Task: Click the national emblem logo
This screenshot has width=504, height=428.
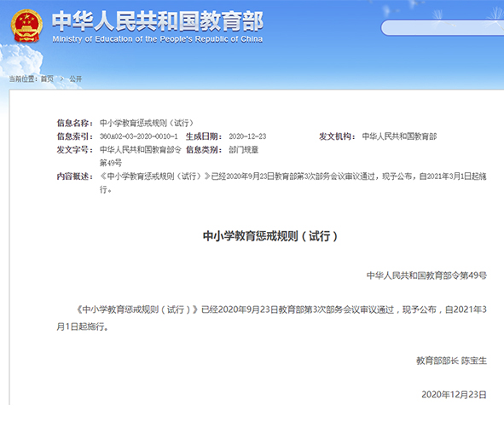Action: (x=26, y=26)
